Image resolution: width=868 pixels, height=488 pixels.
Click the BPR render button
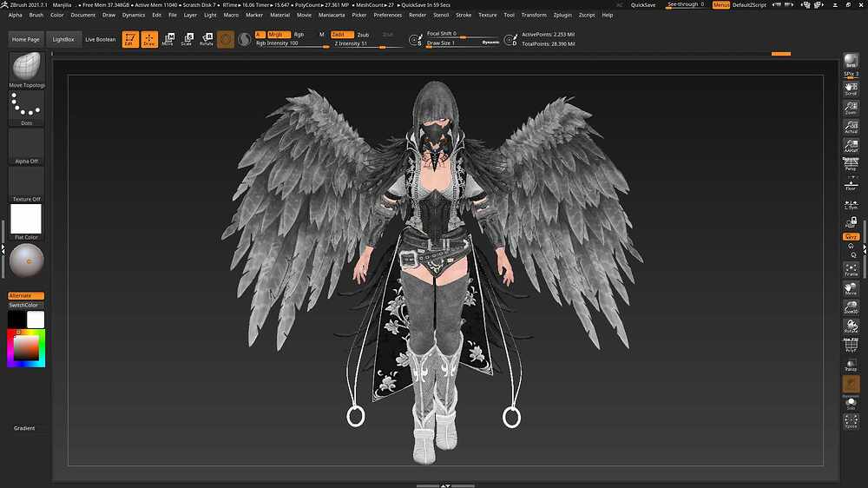click(x=851, y=61)
